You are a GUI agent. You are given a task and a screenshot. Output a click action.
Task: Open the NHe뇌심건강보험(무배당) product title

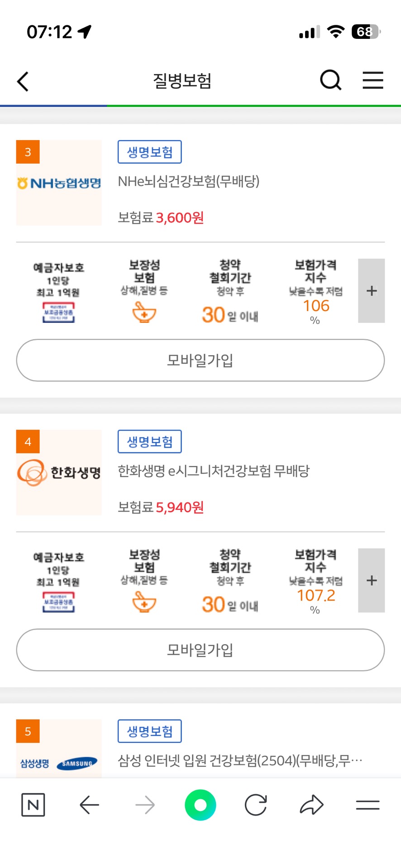(x=189, y=181)
